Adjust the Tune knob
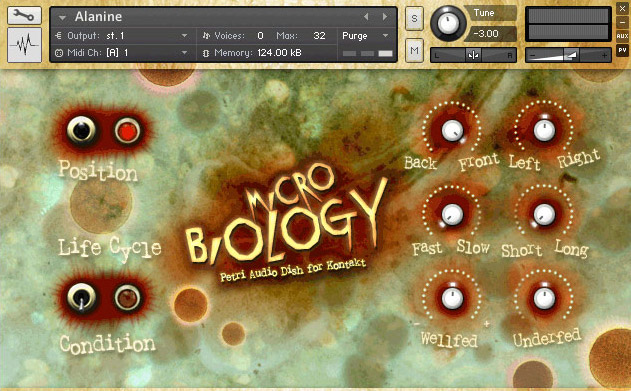The height and width of the screenshot is (391, 631). pos(448,23)
